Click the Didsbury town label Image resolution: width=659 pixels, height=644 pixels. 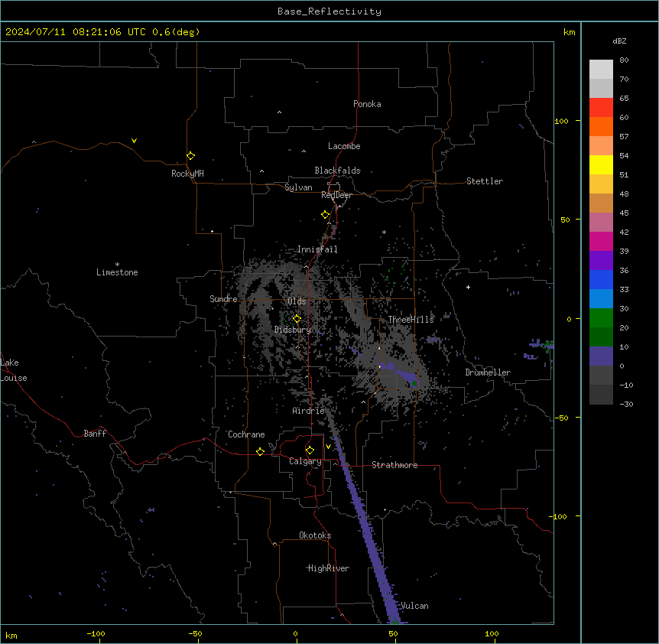click(293, 330)
